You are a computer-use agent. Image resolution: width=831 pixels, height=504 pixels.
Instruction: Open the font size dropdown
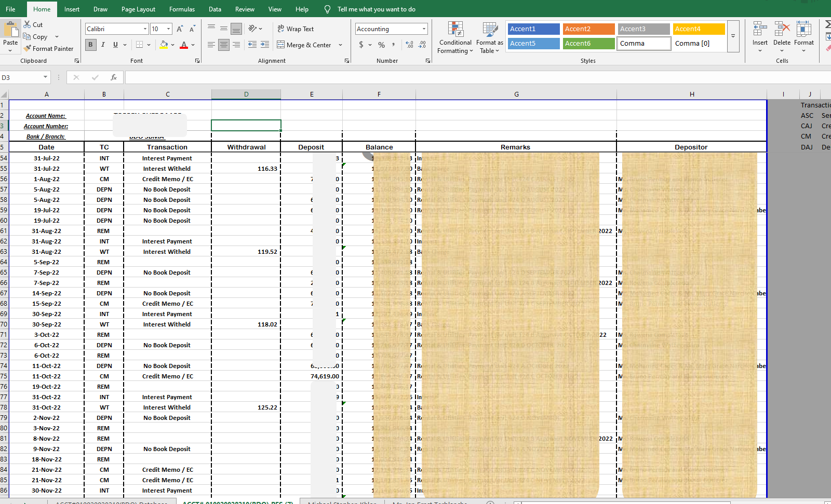tap(168, 29)
